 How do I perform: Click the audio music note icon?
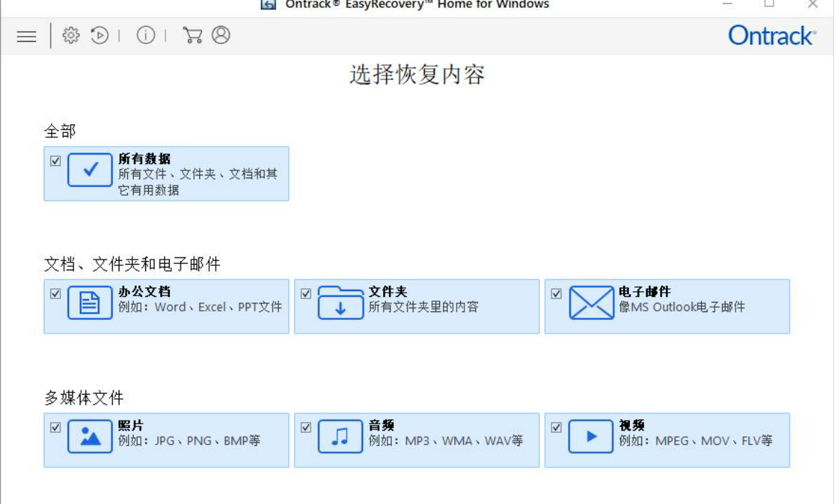tap(340, 436)
